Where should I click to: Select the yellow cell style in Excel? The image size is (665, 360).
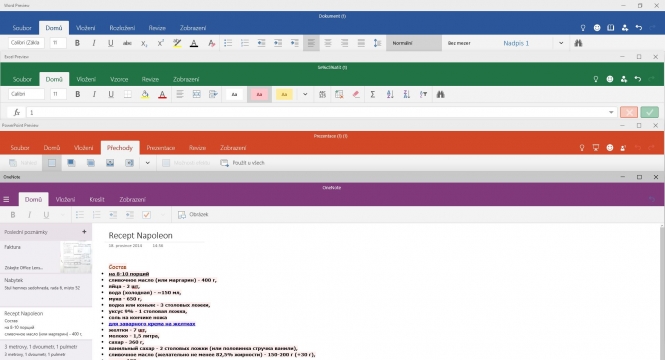click(x=284, y=95)
